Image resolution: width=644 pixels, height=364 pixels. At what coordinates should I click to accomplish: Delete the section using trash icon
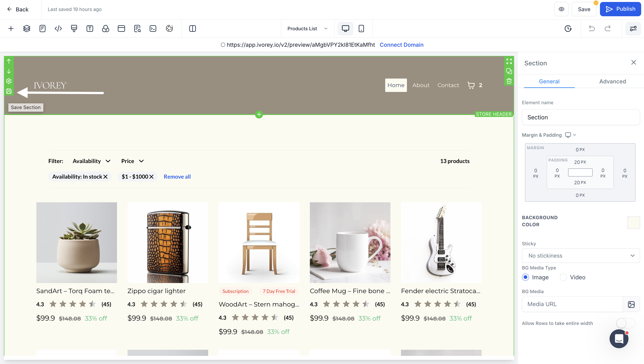(509, 81)
